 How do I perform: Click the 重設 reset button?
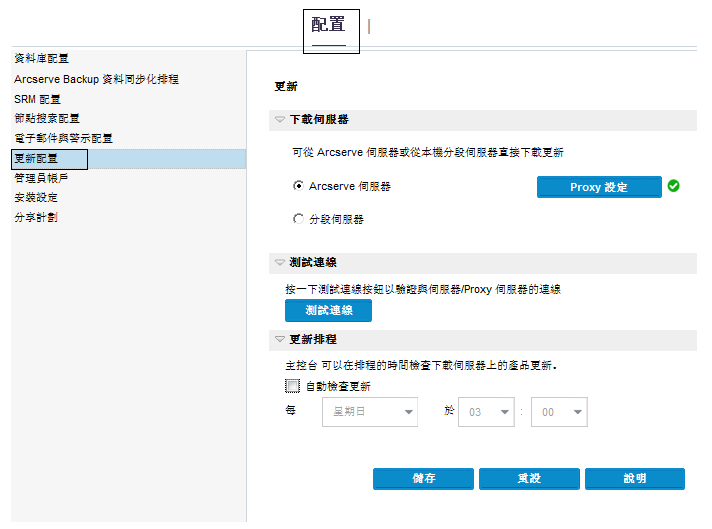[x=529, y=479]
